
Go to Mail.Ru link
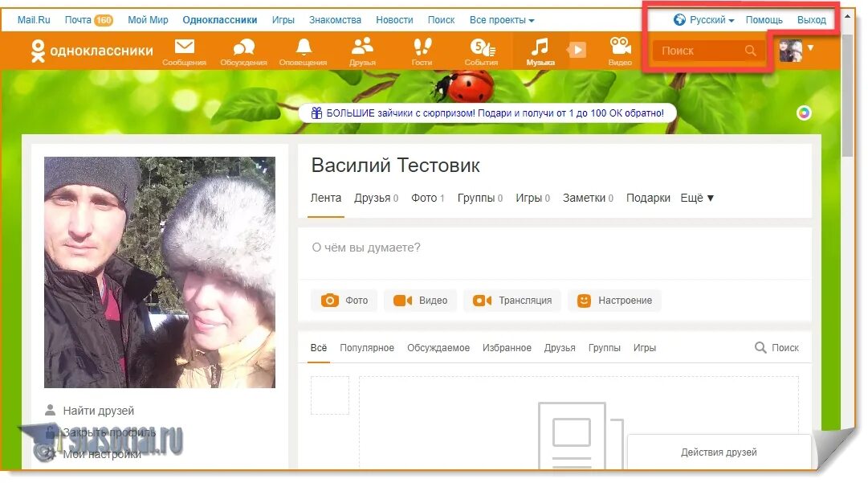(x=34, y=20)
